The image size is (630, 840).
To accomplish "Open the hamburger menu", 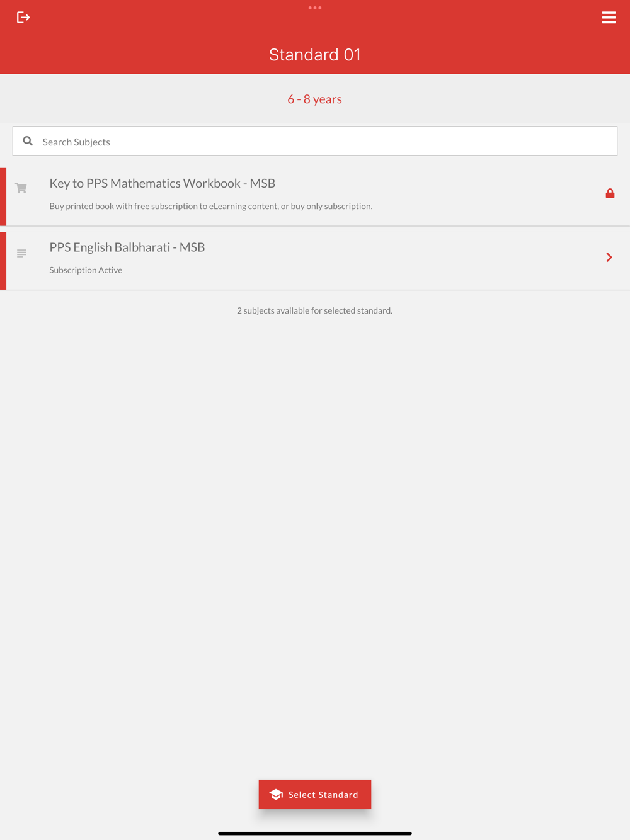I will [609, 18].
